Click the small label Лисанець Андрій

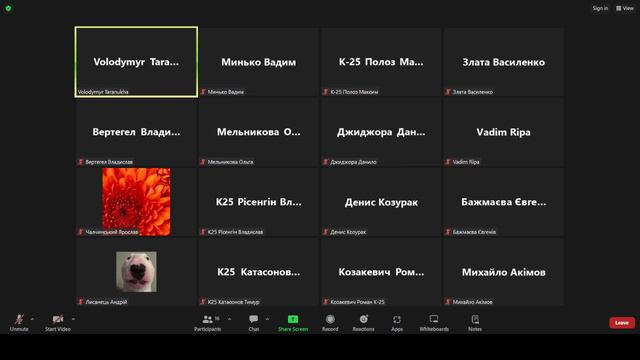106,302
